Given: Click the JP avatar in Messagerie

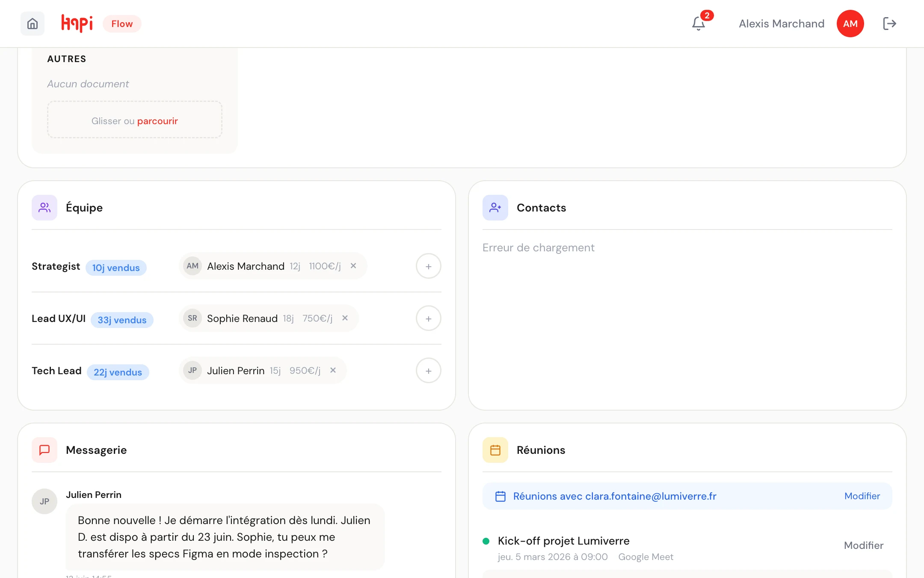Looking at the screenshot, I should pos(44,501).
